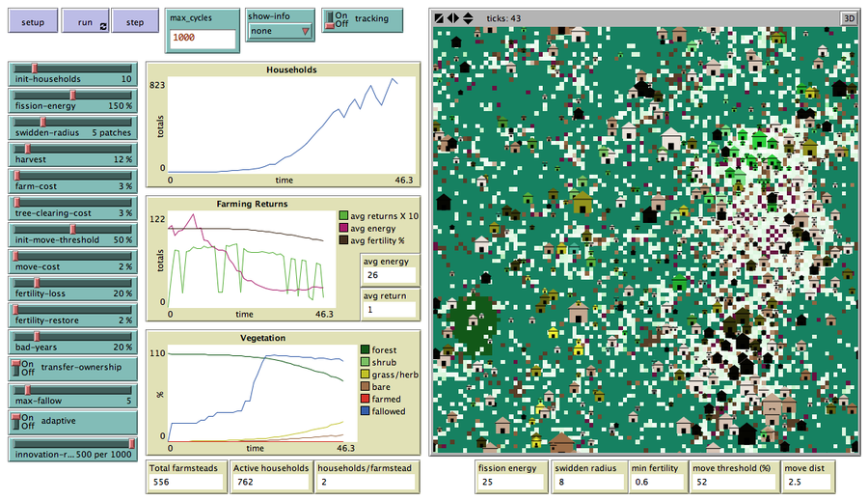
Task: Click the fission-energy slider
Action: click(x=72, y=100)
